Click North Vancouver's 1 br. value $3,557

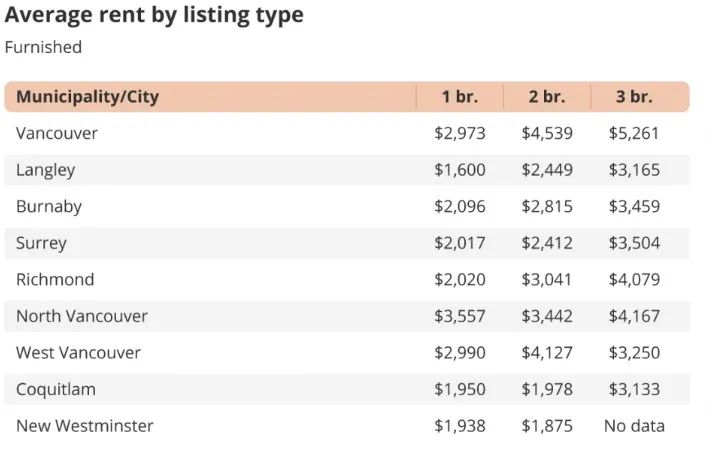coord(460,316)
